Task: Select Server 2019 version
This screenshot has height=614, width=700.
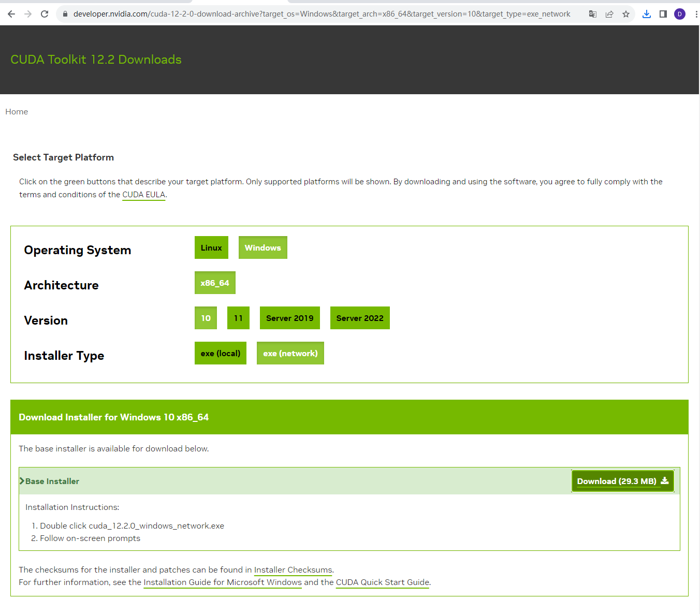Action: (x=290, y=318)
